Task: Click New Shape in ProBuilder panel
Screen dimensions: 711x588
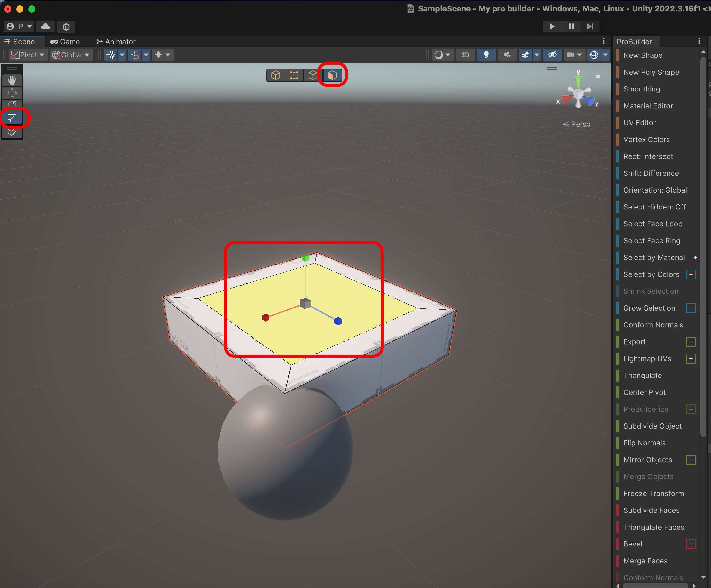Action: point(643,55)
